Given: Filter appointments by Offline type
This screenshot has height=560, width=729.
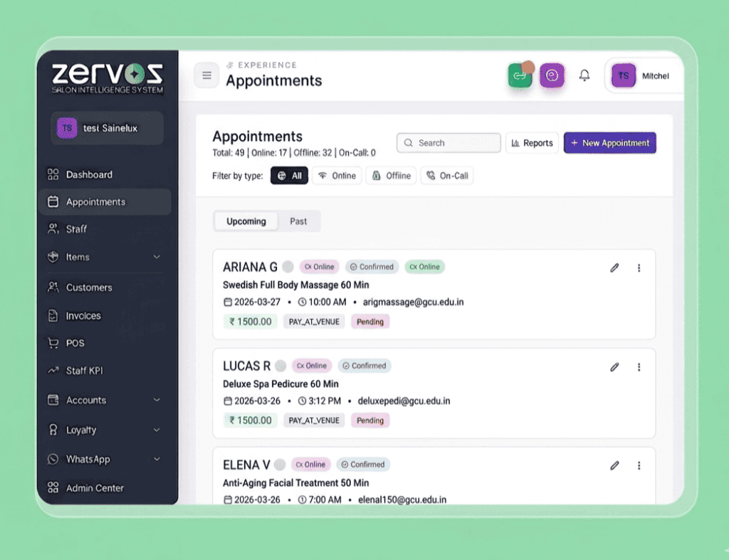Looking at the screenshot, I should pyautogui.click(x=391, y=176).
